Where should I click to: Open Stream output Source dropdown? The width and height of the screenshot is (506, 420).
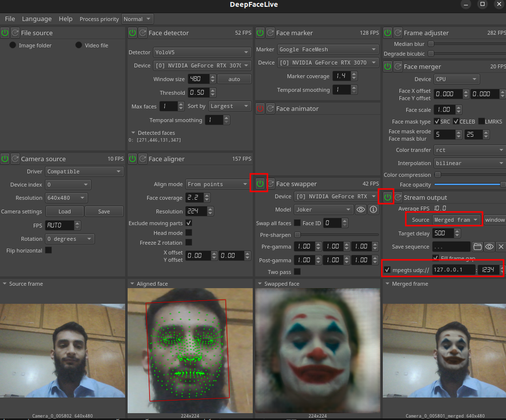pyautogui.click(x=457, y=220)
